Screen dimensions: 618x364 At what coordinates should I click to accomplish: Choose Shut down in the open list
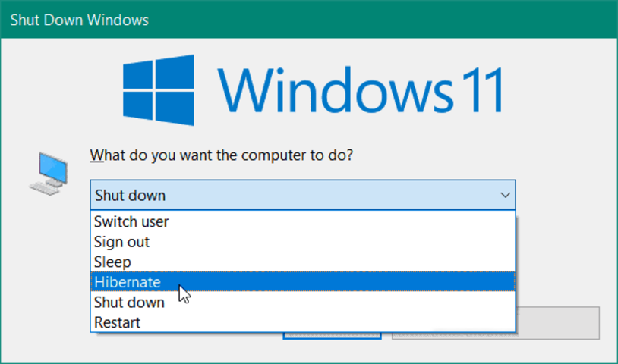[x=303, y=302]
